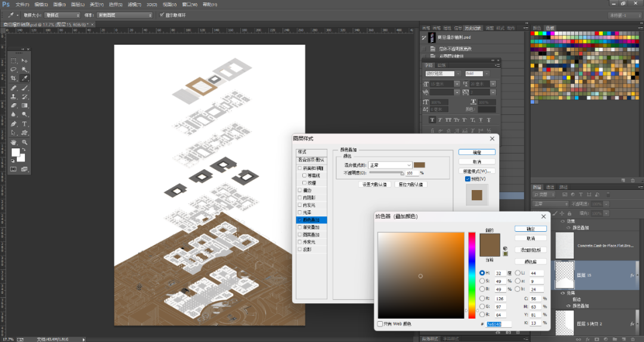
Task: Open the 样本 dropdown in options bar
Action: pyautogui.click(x=125, y=15)
